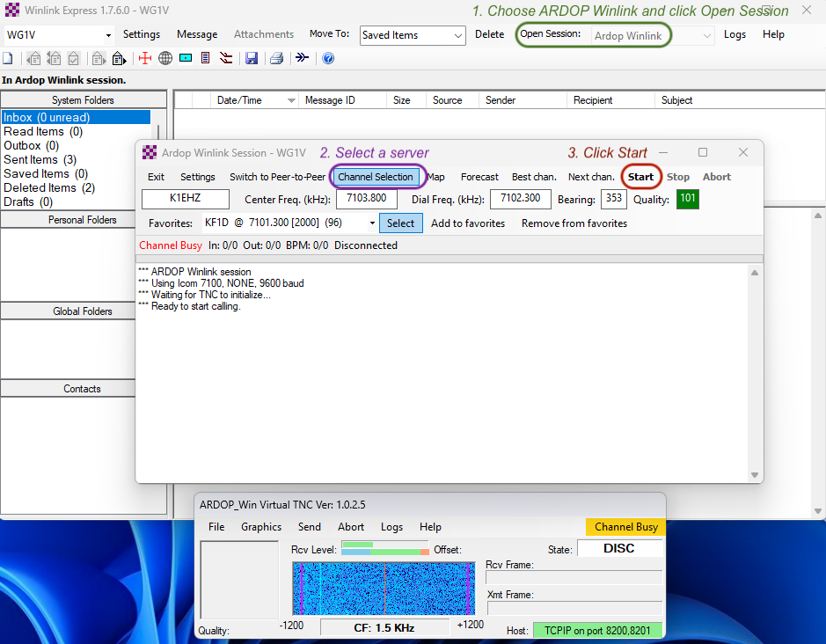This screenshot has height=644, width=826.
Task: Open Channel Selection in Ardop session
Action: point(376,177)
